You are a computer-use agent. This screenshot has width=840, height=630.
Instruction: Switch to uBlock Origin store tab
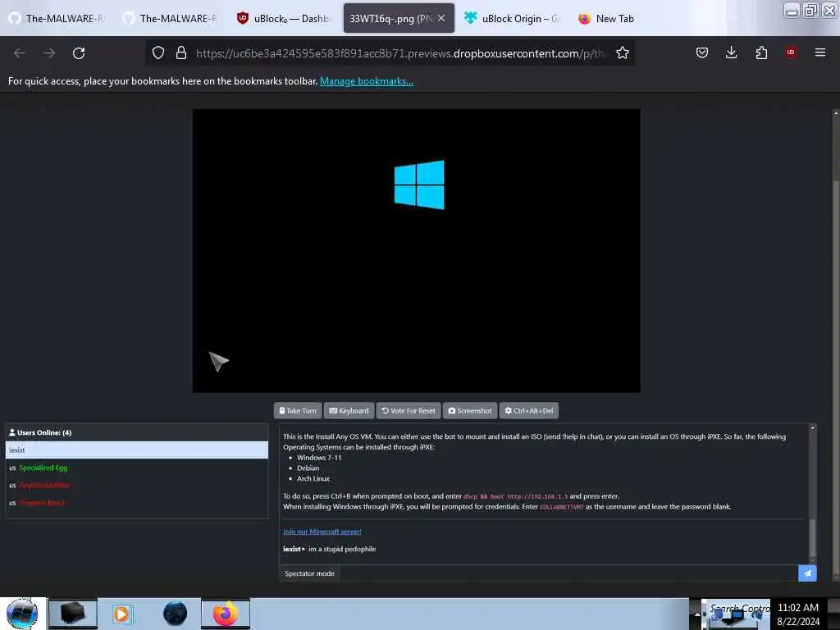pyautogui.click(x=512, y=18)
